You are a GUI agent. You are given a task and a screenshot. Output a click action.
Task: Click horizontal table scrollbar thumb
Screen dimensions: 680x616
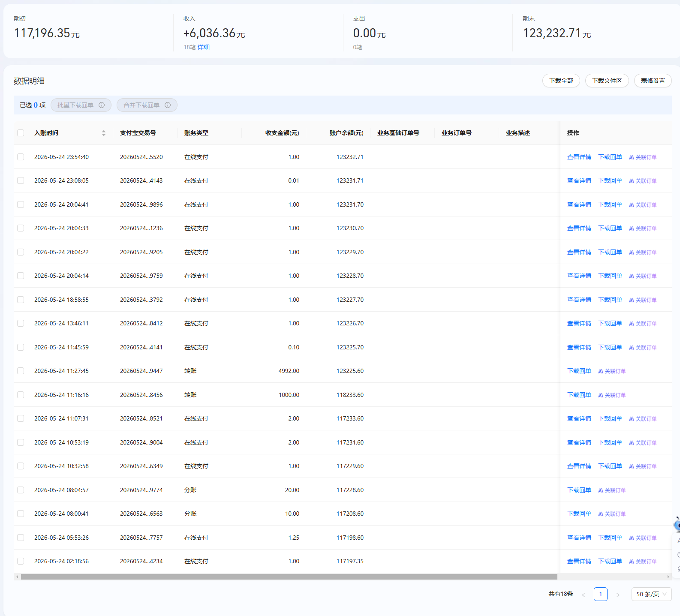(289, 577)
